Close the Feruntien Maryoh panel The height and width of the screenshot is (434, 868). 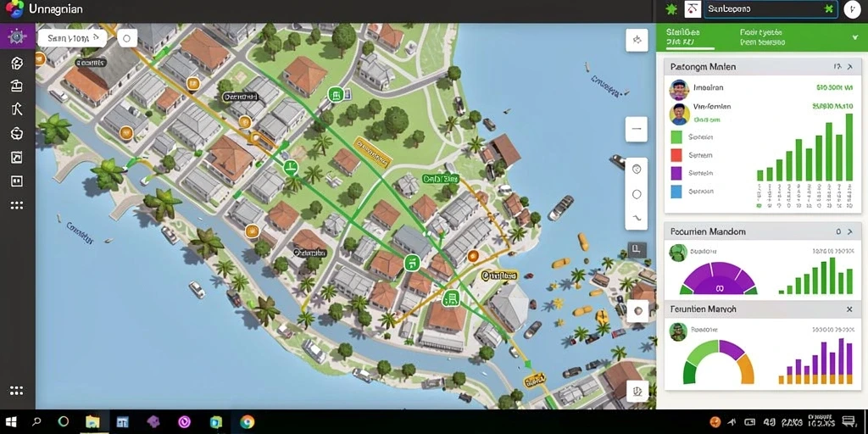tap(849, 309)
